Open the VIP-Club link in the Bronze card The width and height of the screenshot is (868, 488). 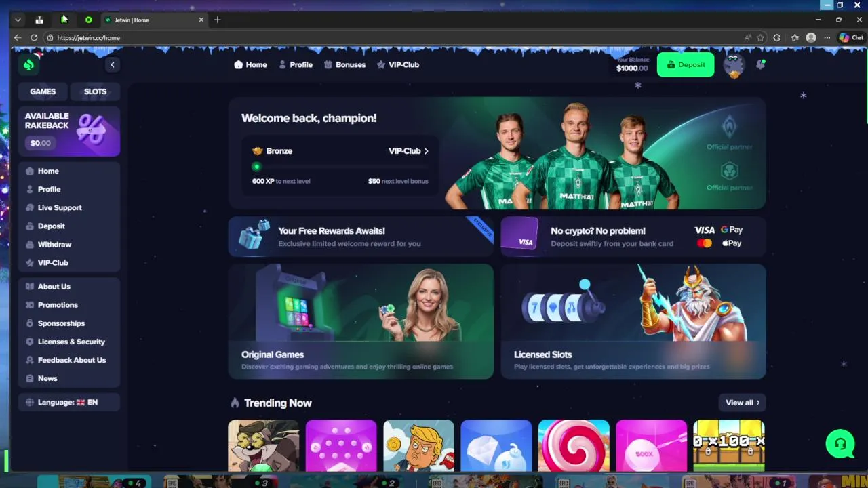tap(408, 151)
